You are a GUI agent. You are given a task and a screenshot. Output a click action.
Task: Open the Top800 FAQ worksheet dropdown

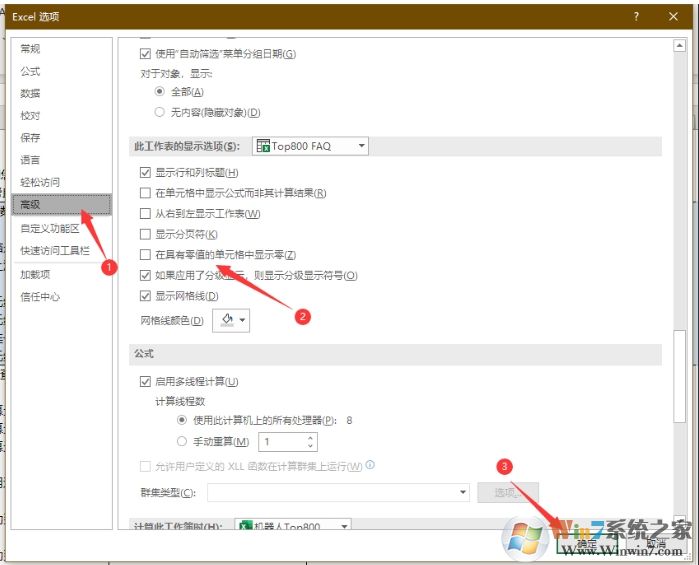click(310, 146)
